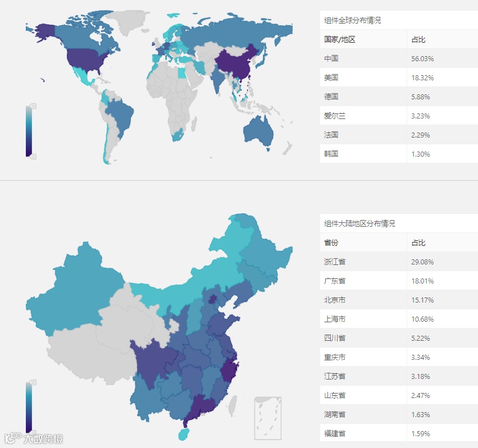Select the 中国 row

(x=399, y=58)
